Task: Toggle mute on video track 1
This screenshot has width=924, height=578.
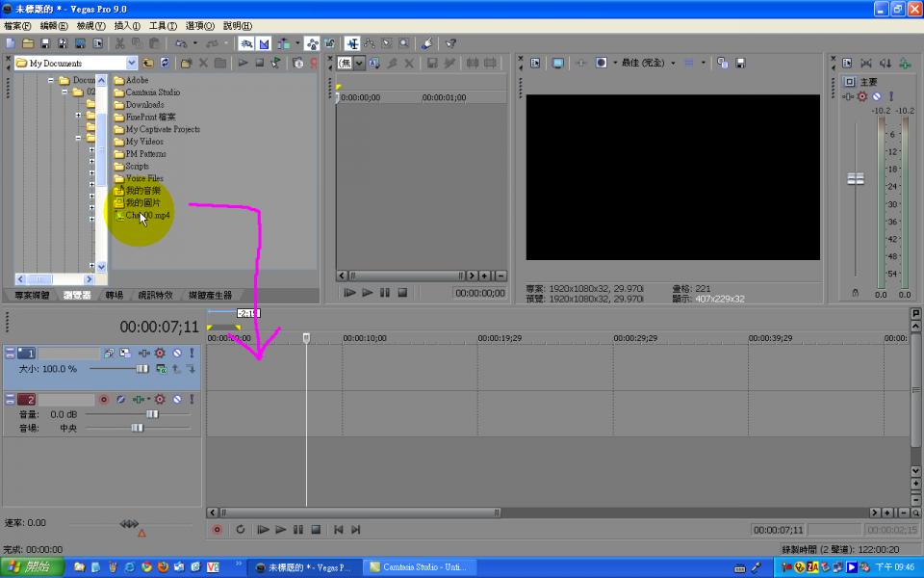Action: 176,354
